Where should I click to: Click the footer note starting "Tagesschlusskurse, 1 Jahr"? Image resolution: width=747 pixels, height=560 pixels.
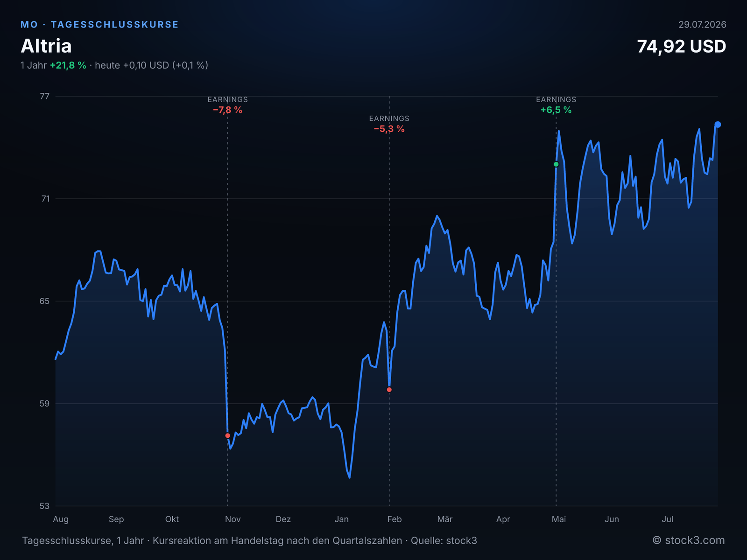tap(249, 541)
